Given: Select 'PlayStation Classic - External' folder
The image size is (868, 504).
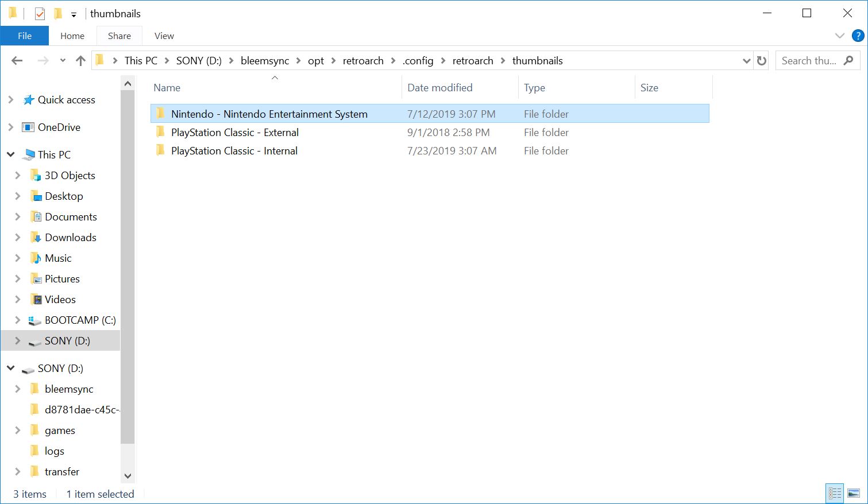Looking at the screenshot, I should tap(430, 132).
